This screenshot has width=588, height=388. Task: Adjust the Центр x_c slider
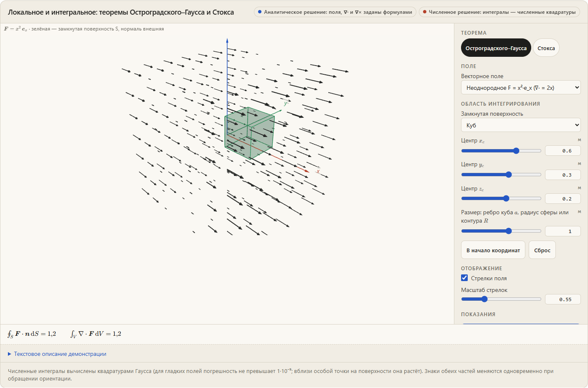[501, 151]
